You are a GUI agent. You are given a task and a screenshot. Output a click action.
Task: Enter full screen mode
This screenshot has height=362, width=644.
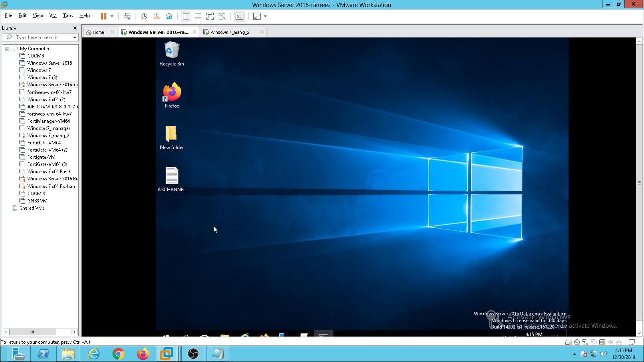tap(210, 16)
